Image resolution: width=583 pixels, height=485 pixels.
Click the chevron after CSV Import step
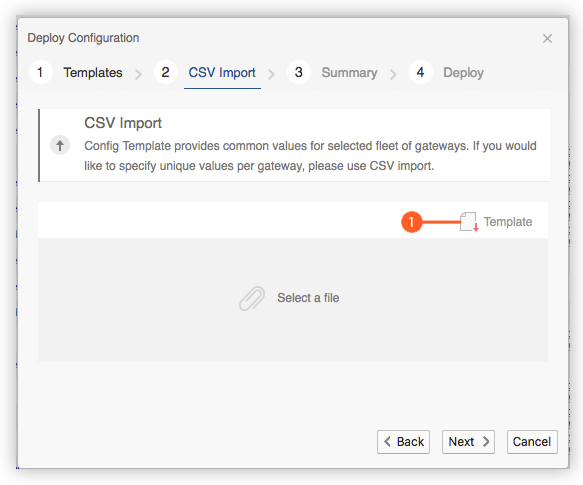tap(271, 74)
